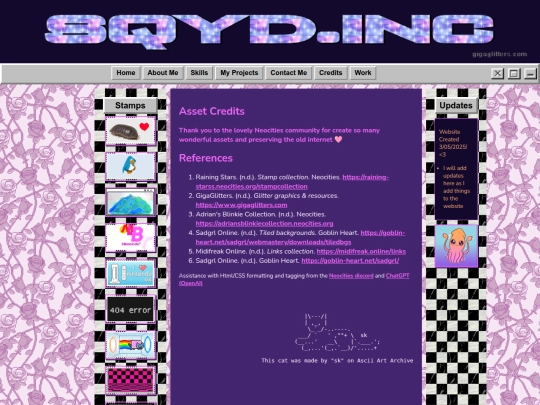Click the 'Thank you to the lovely Neocities' text
This screenshot has height=405, width=540.
pos(279,135)
